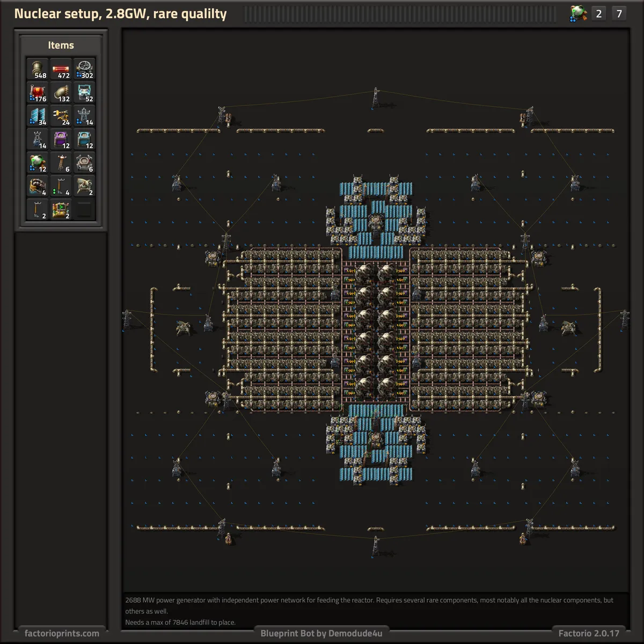
Task: Click the far-left big electric pole in blueprint
Action: point(127,320)
